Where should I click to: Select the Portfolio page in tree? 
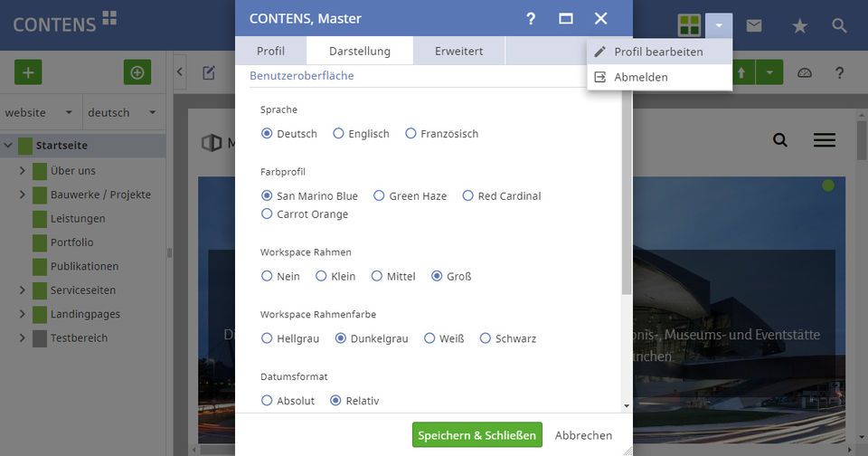(72, 242)
